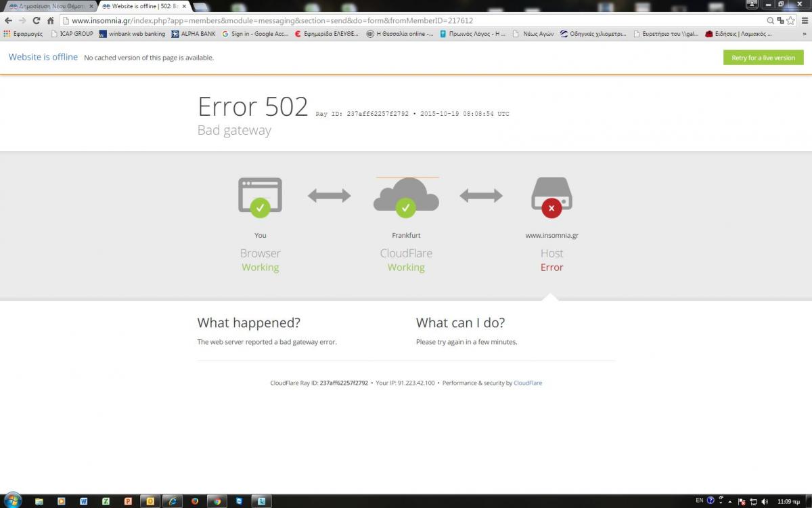Open the browser home page icon
Image resolution: width=812 pixels, height=508 pixels.
click(x=50, y=20)
